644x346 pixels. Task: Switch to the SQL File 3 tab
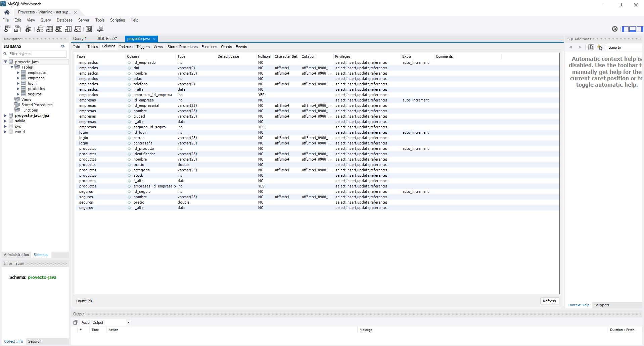coord(107,39)
